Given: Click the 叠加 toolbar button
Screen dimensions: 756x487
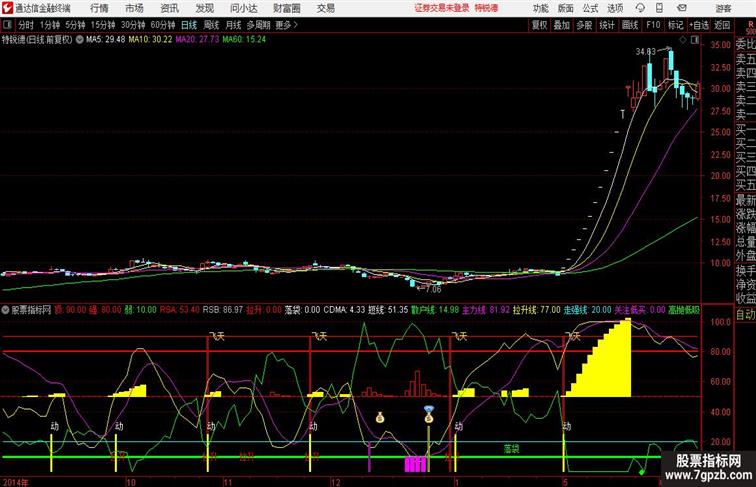Looking at the screenshot, I should (561, 25).
